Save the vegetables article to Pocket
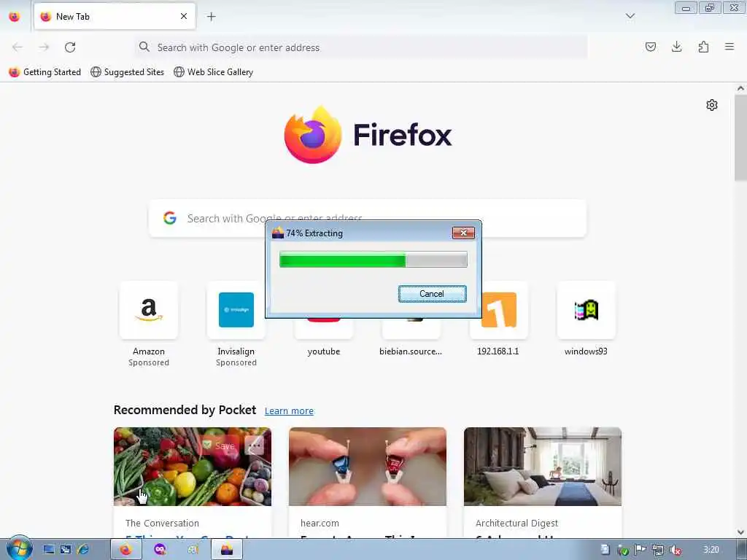 (x=219, y=446)
